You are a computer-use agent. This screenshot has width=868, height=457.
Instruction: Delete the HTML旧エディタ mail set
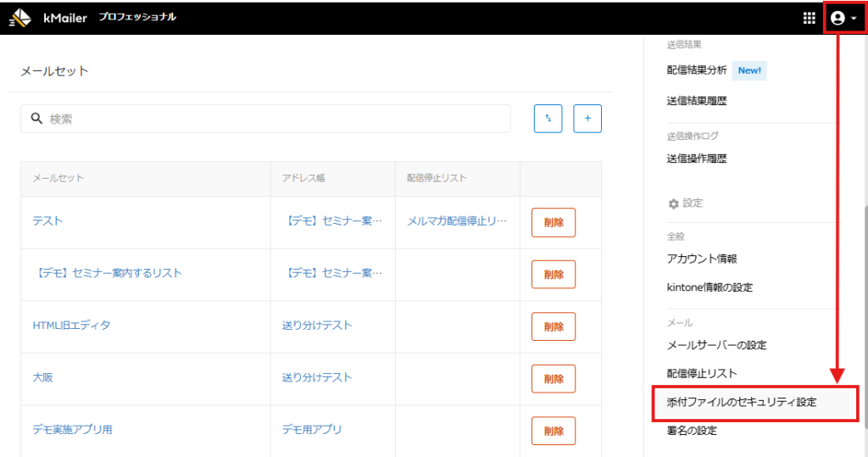[553, 326]
